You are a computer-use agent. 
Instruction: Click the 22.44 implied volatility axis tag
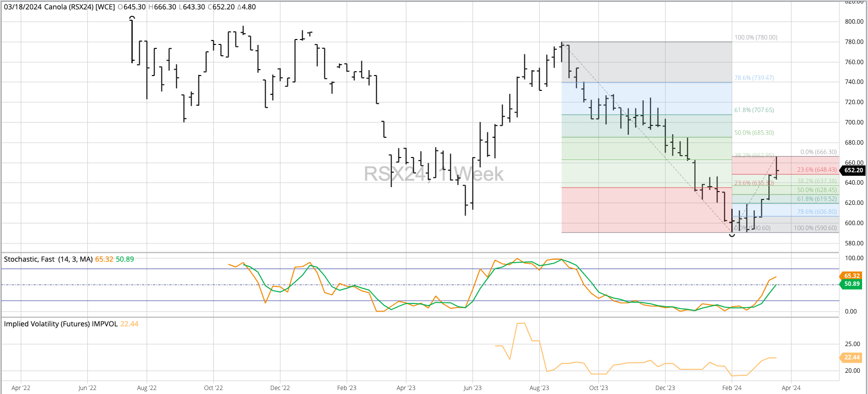(852, 357)
